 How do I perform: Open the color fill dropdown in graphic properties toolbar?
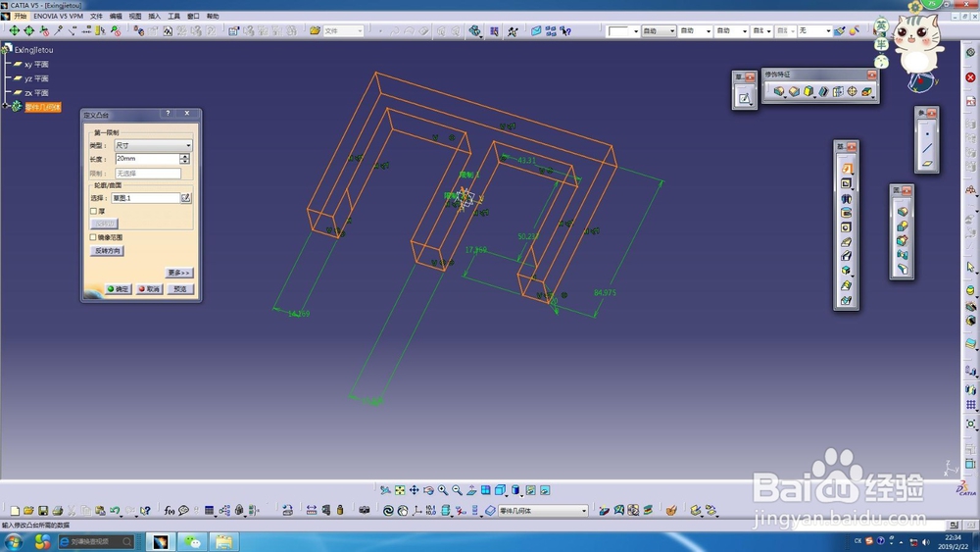pos(623,30)
